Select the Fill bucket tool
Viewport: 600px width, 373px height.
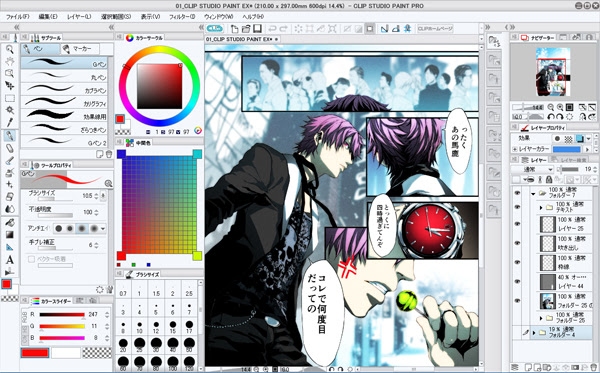point(10,222)
